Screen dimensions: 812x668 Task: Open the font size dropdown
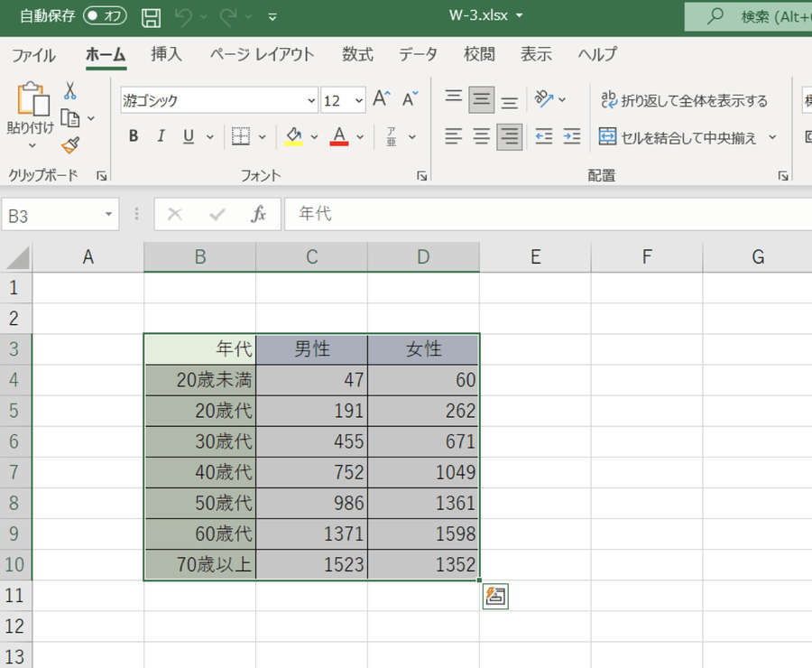click(358, 100)
